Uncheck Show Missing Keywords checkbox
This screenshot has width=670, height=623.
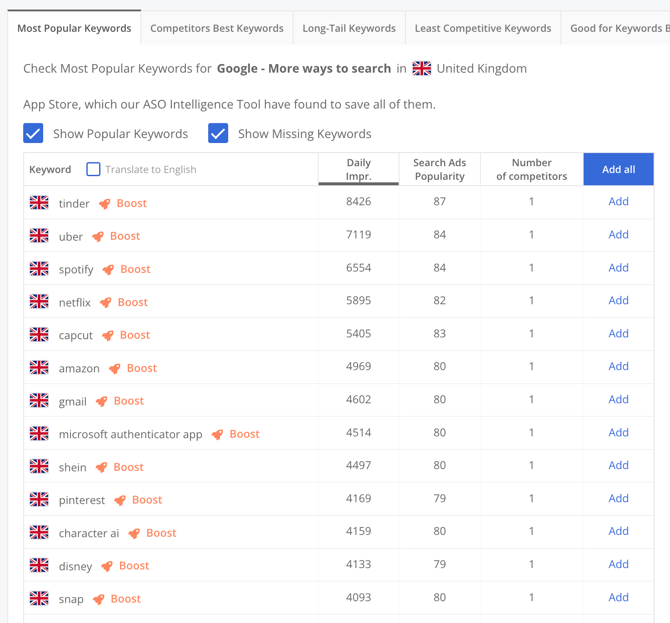218,133
